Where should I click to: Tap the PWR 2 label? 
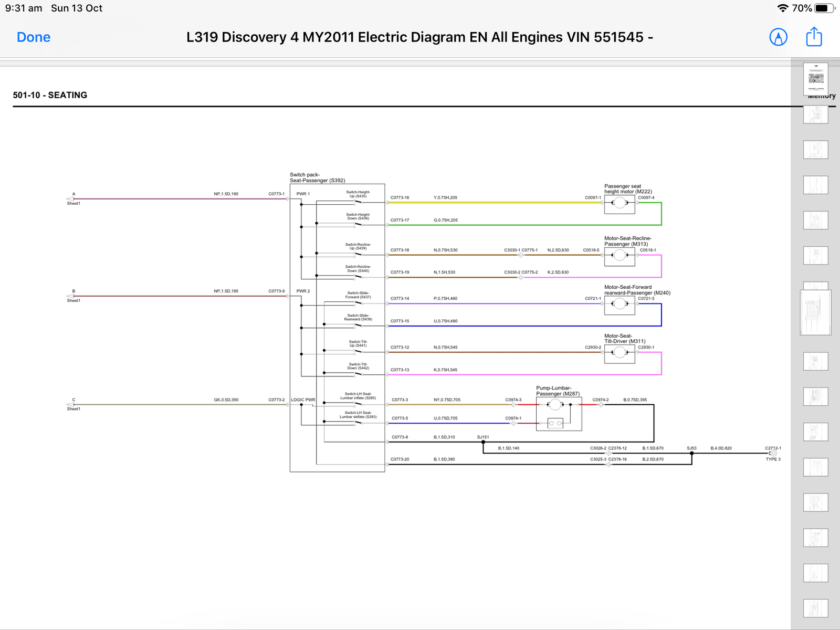[x=303, y=291]
